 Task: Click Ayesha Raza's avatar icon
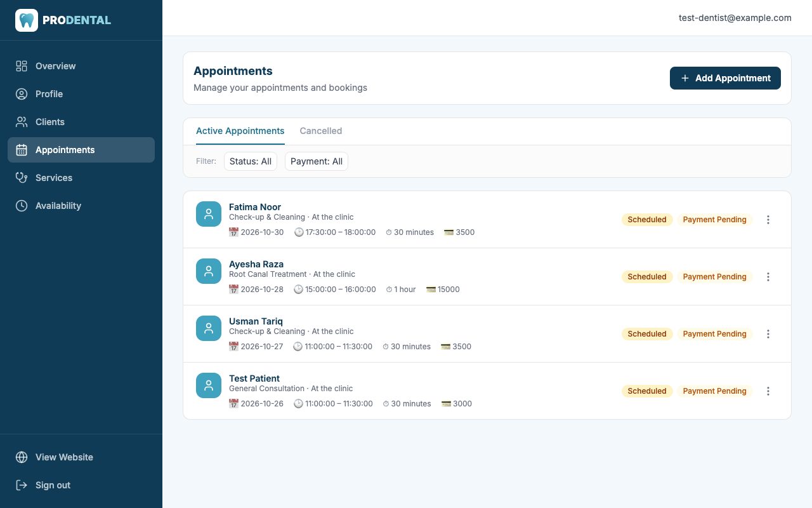pos(209,271)
